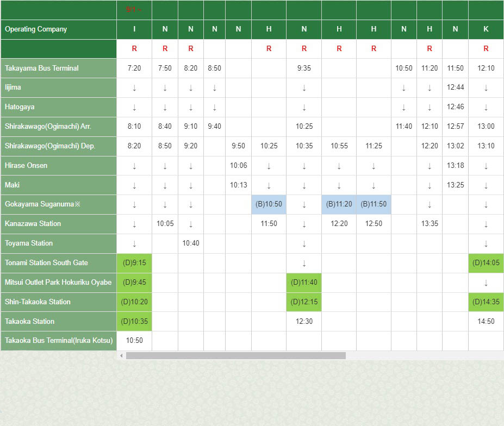Select the green (D)9:15 Tonami Station cell
This screenshot has width=504, height=426.
[x=134, y=263]
